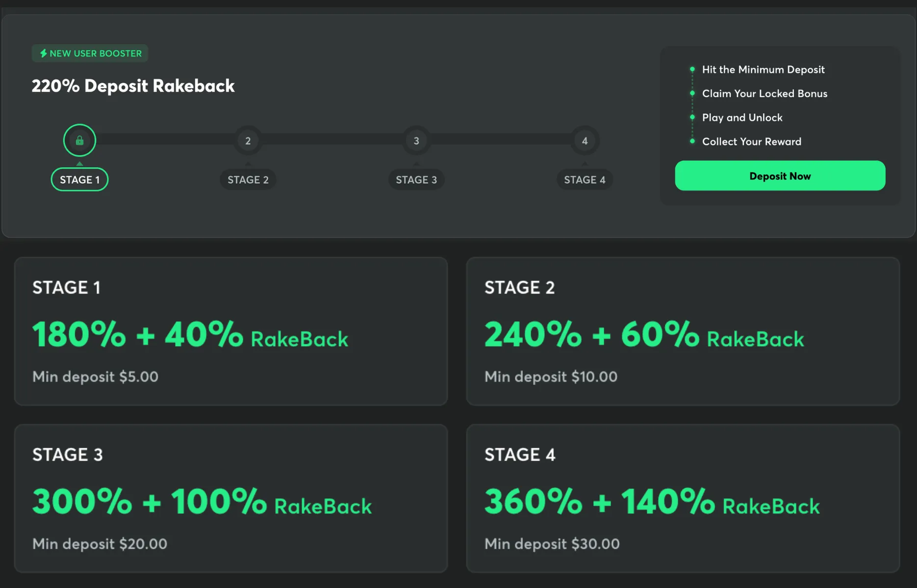Screen dimensions: 917x588
Task: Open the Stage 1 180% + 40% RakeBack card
Action: click(x=230, y=331)
